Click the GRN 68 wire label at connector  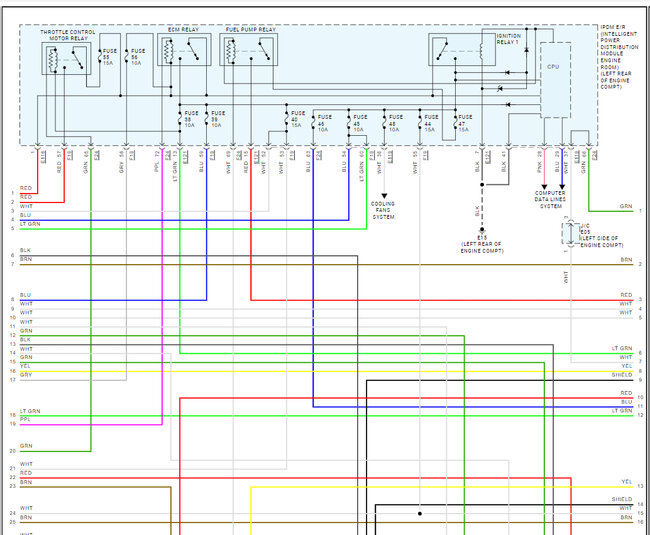(584, 162)
